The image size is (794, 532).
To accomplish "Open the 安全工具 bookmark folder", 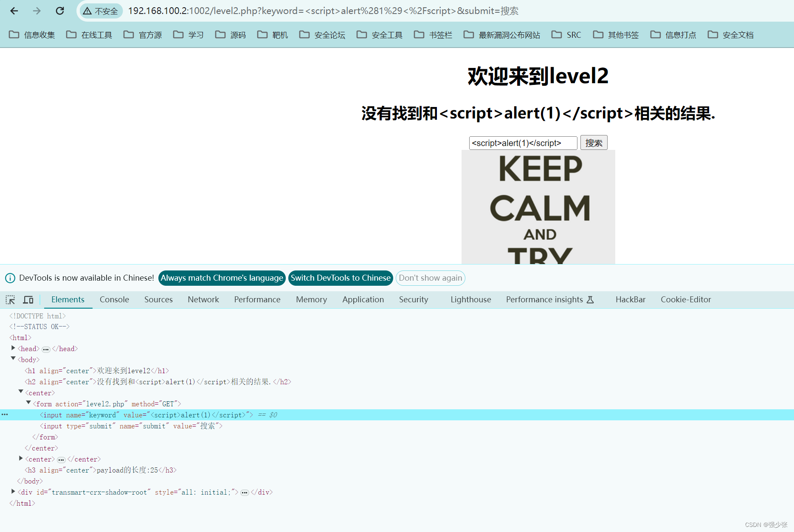I will [380, 35].
